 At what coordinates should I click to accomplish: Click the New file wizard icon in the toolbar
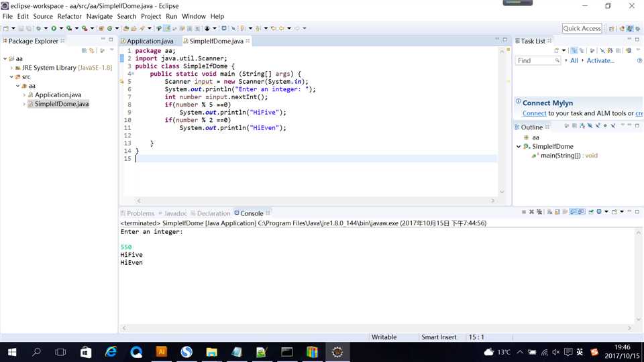[x=6, y=28]
